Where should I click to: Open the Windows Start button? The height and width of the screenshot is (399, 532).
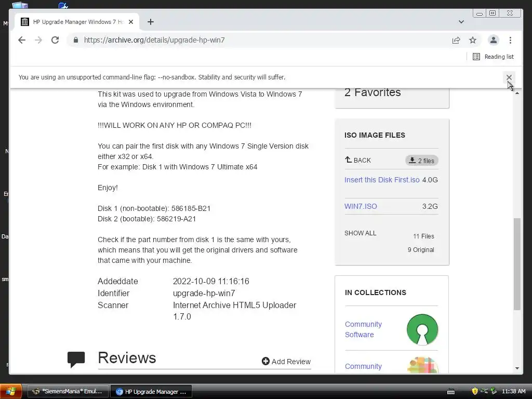[11, 391]
